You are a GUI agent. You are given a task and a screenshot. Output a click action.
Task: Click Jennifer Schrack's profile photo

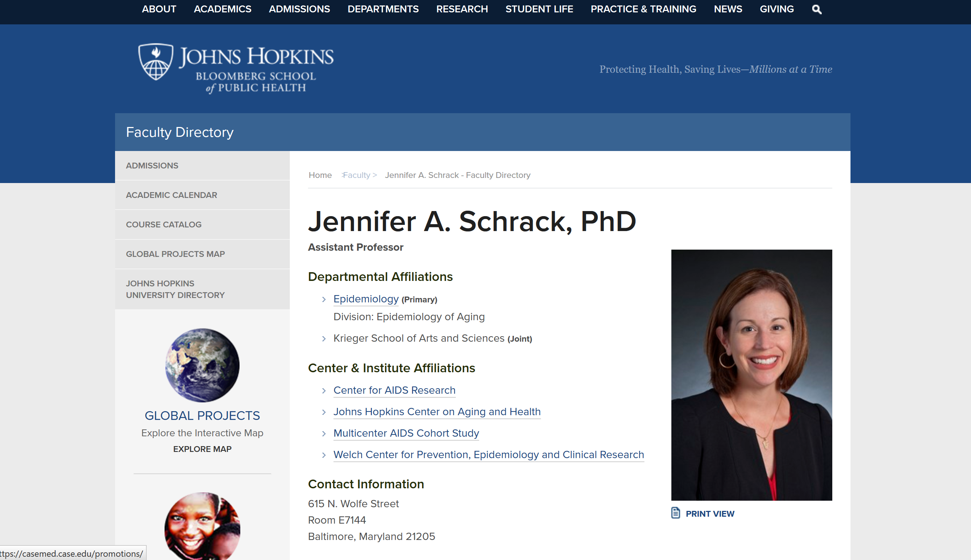pyautogui.click(x=751, y=375)
